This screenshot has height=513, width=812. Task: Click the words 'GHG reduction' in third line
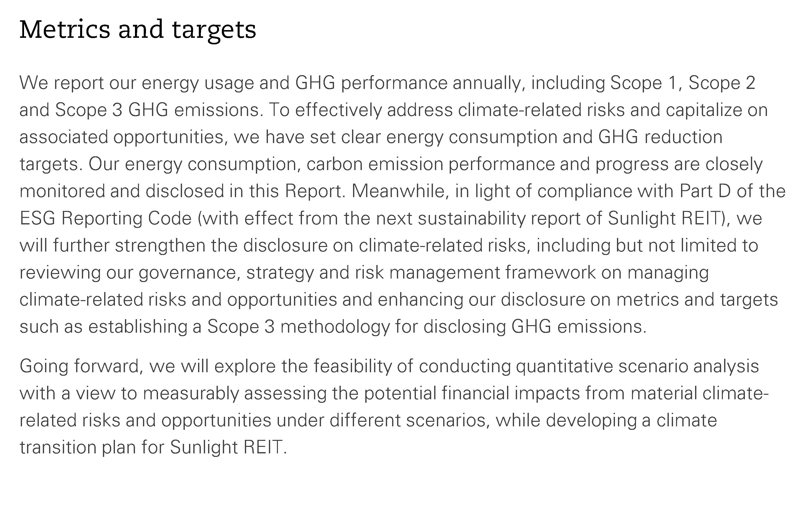pyautogui.click(x=660, y=137)
